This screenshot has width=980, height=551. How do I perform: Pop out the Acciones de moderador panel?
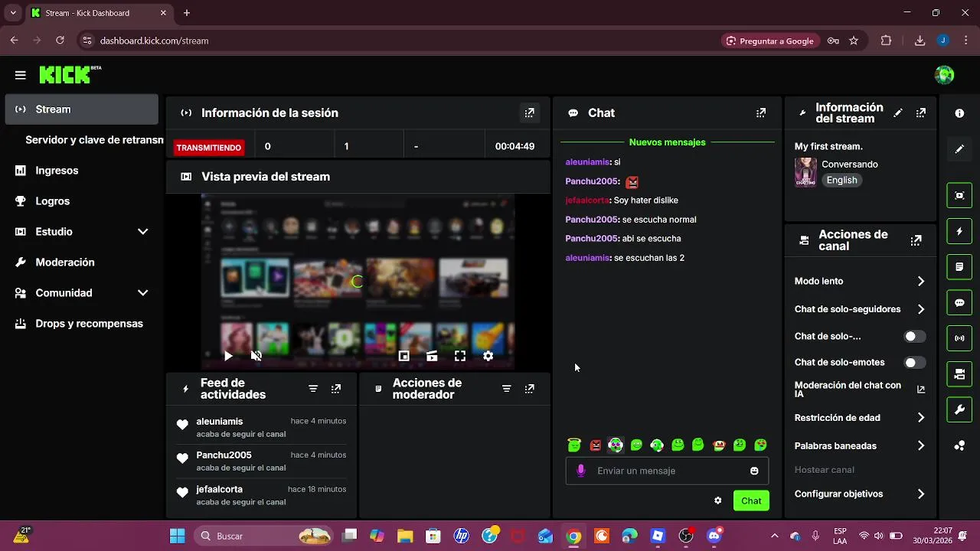[x=529, y=389]
